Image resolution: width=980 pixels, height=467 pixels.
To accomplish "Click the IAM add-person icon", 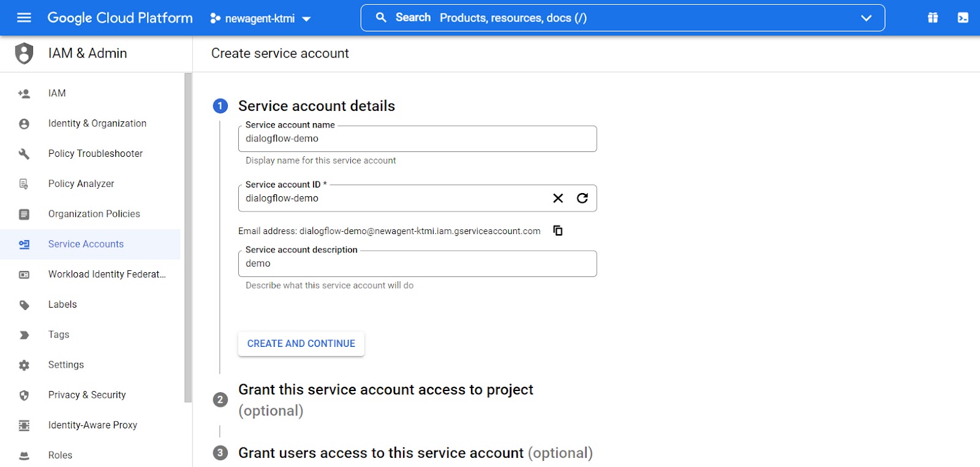I will [x=24, y=93].
